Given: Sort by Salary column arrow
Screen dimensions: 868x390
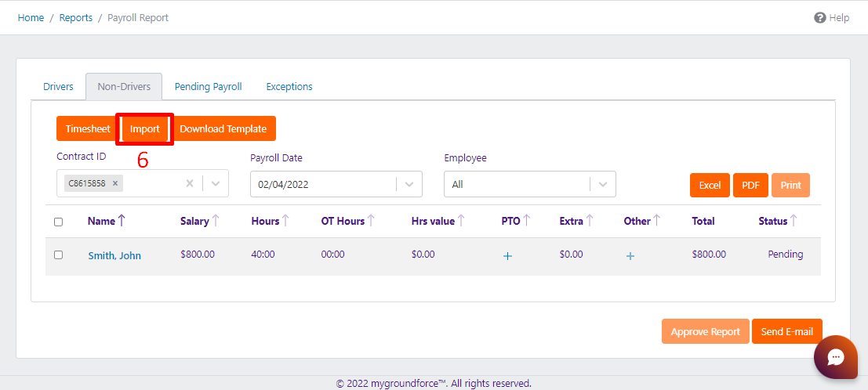Looking at the screenshot, I should click(x=216, y=221).
